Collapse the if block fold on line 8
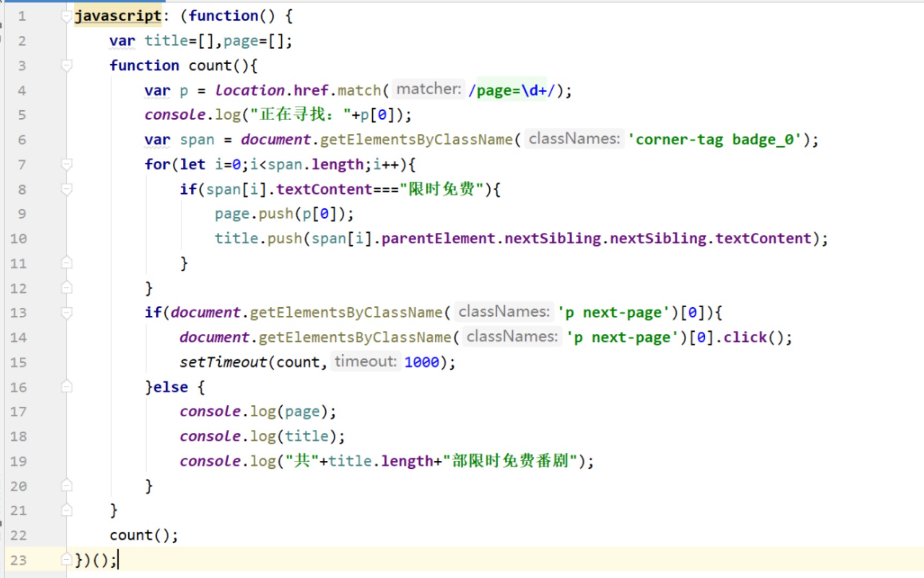 [67, 189]
